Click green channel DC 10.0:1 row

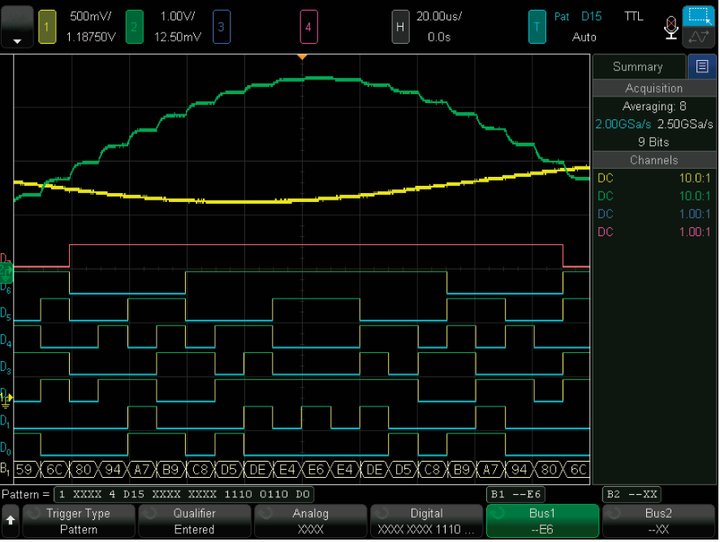(x=654, y=196)
